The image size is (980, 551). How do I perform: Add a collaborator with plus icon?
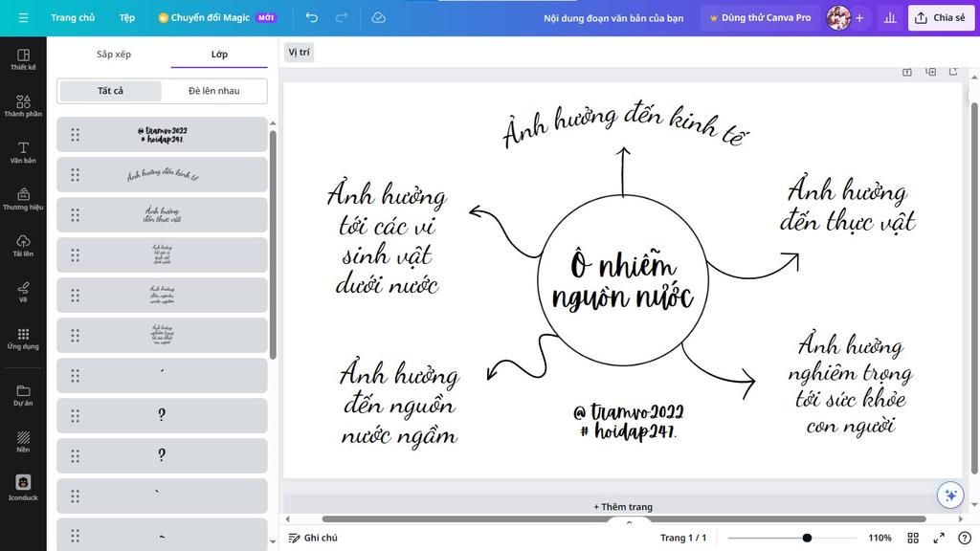tap(859, 17)
